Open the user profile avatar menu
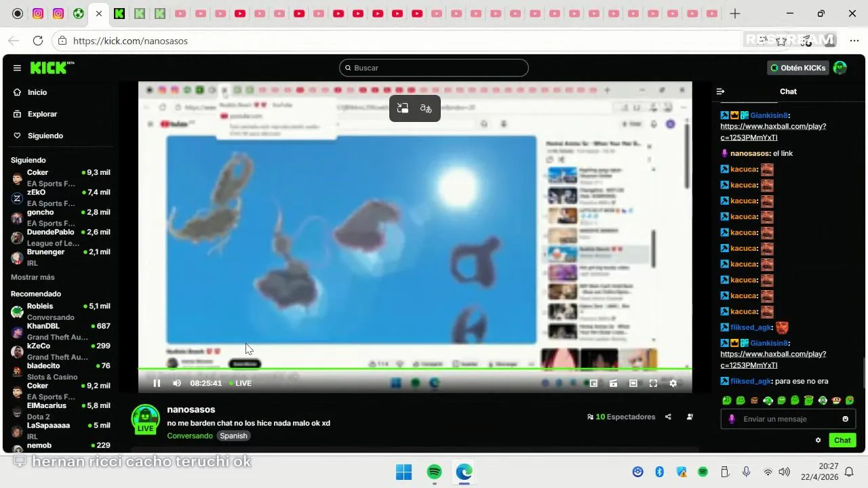The height and width of the screenshot is (488, 868). [840, 68]
